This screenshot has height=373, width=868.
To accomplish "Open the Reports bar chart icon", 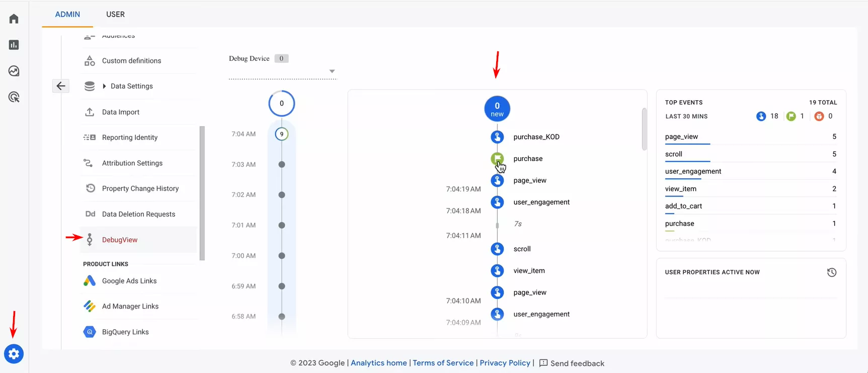I will (14, 45).
